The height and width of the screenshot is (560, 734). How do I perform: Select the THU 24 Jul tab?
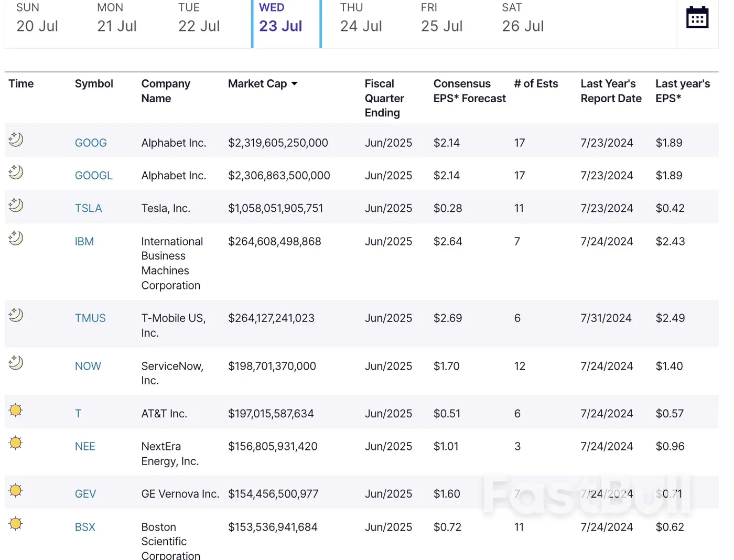(x=361, y=19)
